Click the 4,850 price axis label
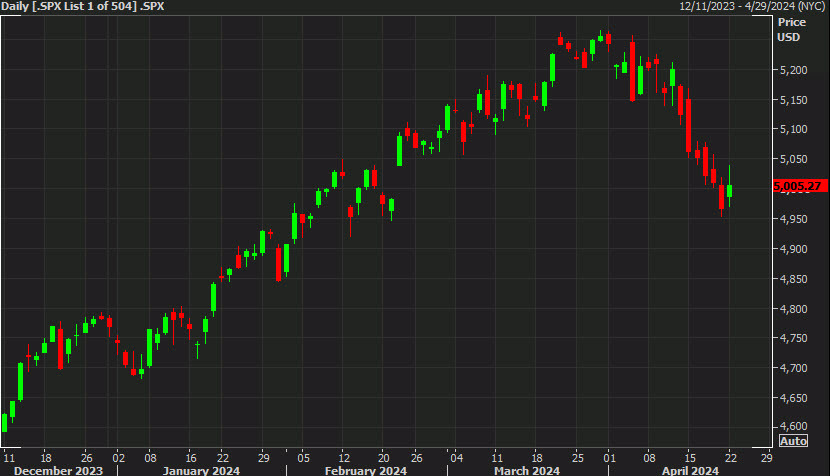 tap(793, 279)
